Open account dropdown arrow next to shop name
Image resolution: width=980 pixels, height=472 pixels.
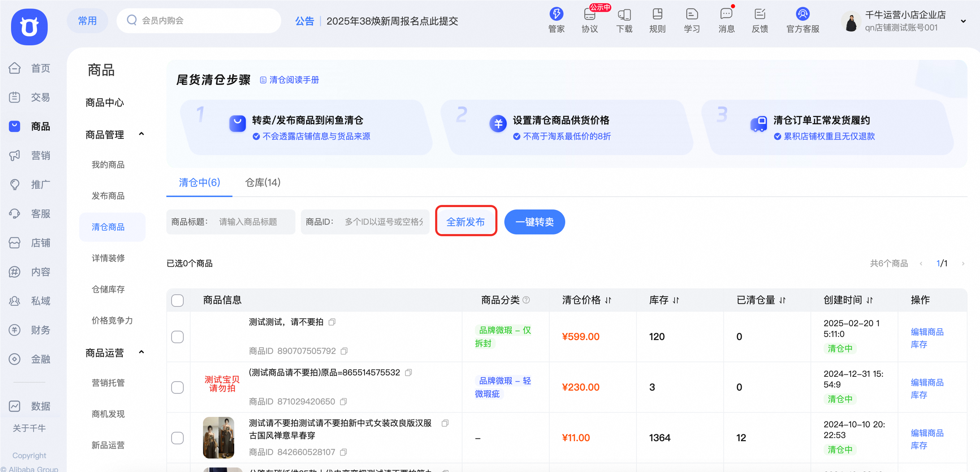pos(963,21)
